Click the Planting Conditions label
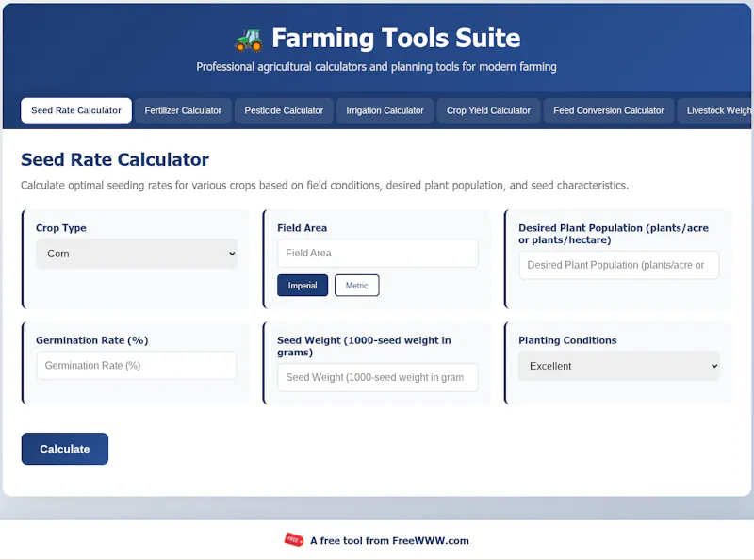754x560 pixels. 567,340
